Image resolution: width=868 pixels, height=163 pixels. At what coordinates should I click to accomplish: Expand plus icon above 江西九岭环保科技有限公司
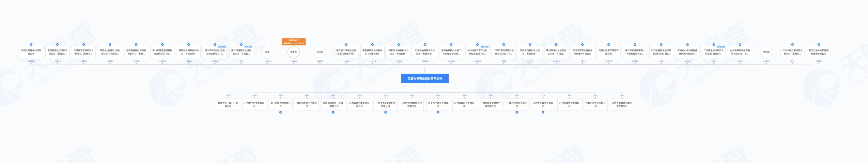click(31, 44)
